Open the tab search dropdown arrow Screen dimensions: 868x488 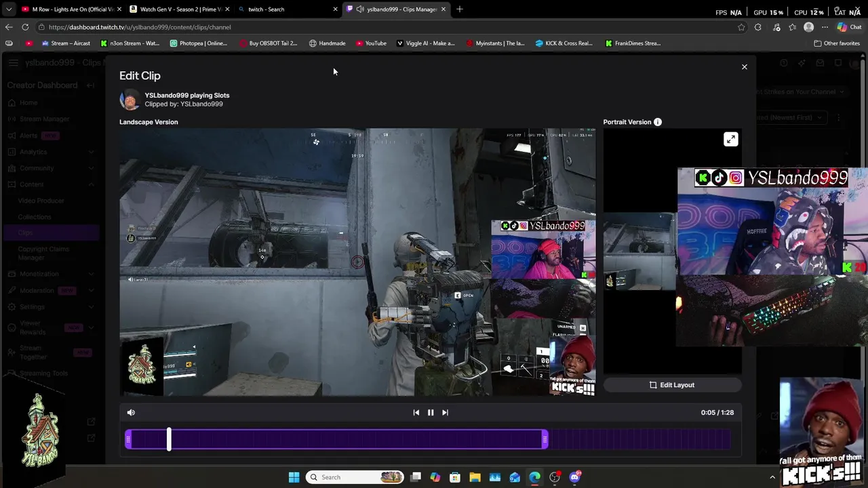coord(9,9)
